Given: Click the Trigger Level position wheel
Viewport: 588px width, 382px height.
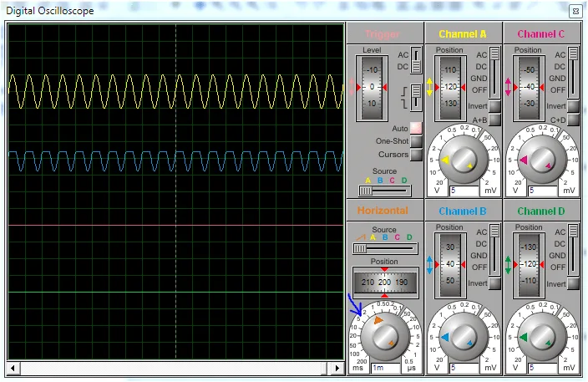Looking at the screenshot, I should pyautogui.click(x=372, y=88).
